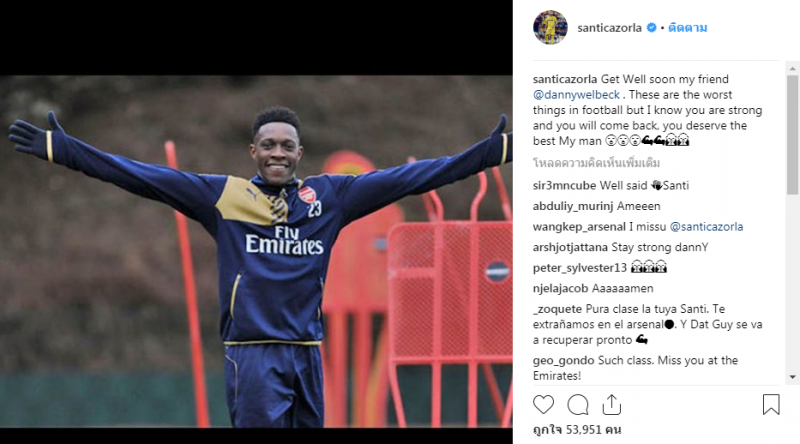Click the scrollbar down arrow

click(792, 377)
